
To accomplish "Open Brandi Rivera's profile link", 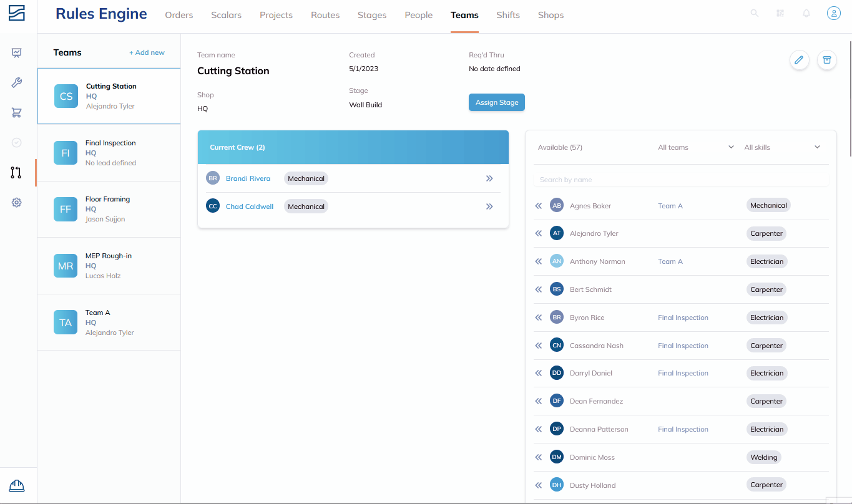I will pos(248,178).
